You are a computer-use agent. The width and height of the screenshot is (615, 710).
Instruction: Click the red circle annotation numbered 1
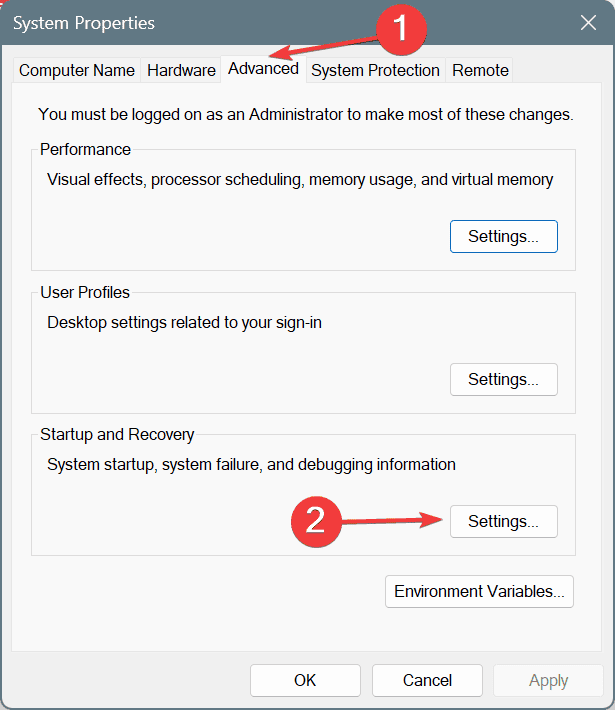click(401, 29)
